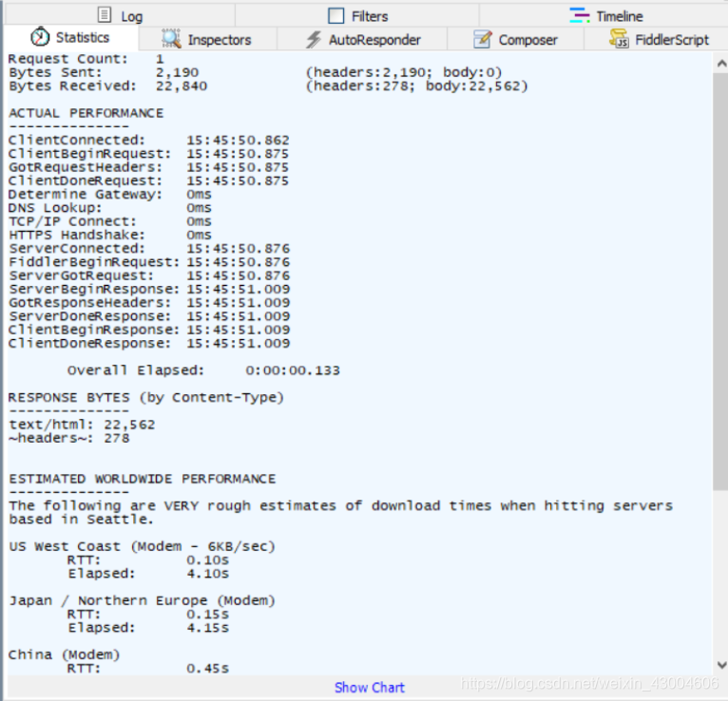Click the Composer pencil icon
Image resolution: width=728 pixels, height=701 pixels.
(483, 39)
